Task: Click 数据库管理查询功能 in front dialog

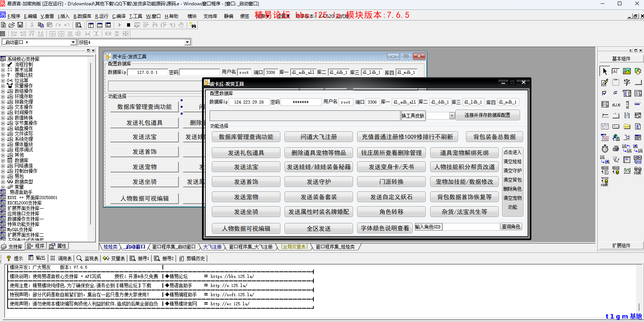Action: [x=246, y=137]
